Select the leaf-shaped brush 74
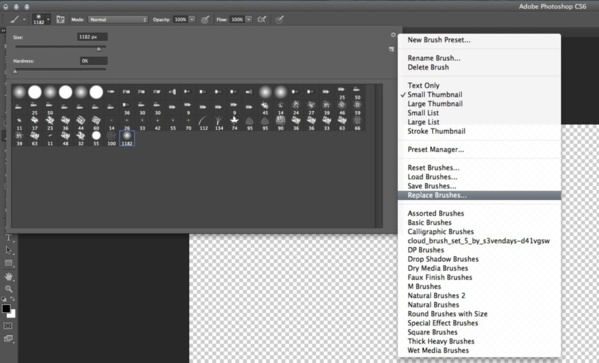This screenshot has width=599, height=363. 234,123
